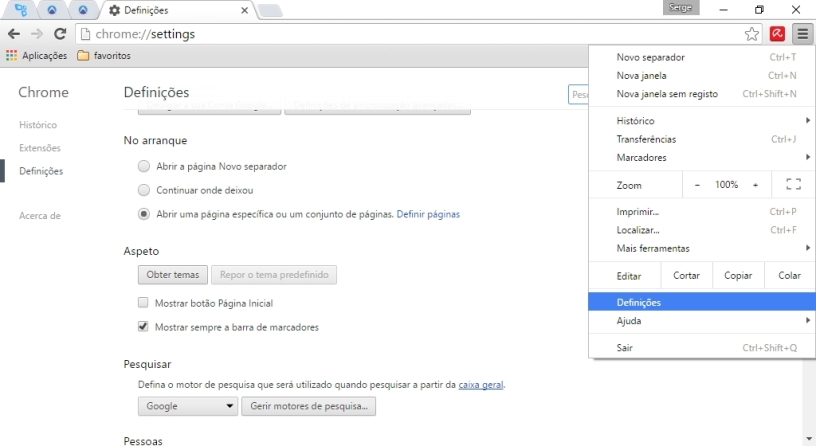
Task: Uncheck Mostrar sempre a barra de marcadores
Action: [143, 327]
